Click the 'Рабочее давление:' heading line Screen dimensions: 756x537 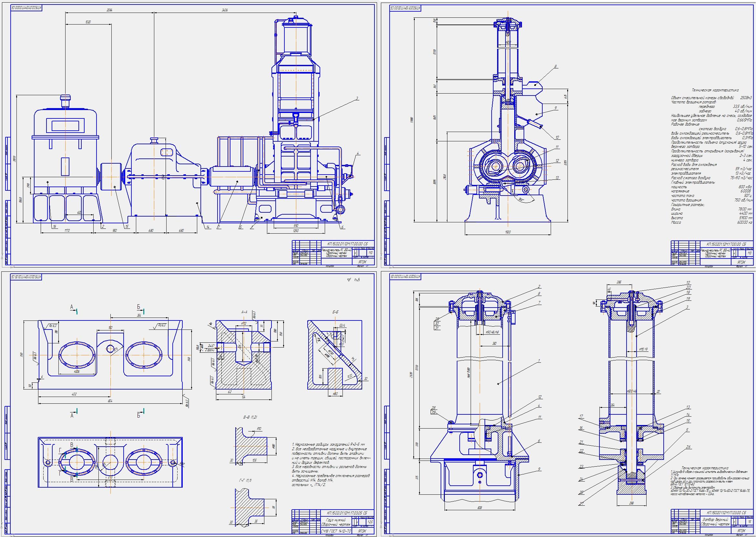[x=685, y=124]
